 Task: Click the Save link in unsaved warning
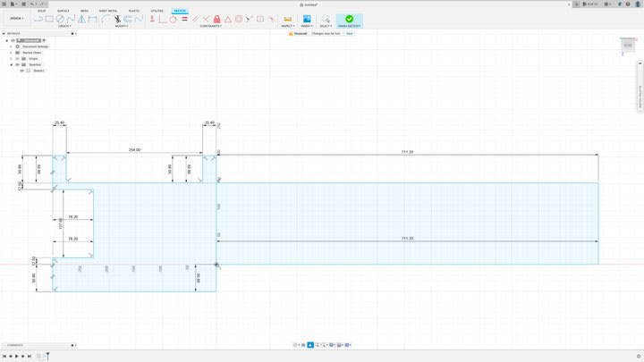[x=350, y=34]
